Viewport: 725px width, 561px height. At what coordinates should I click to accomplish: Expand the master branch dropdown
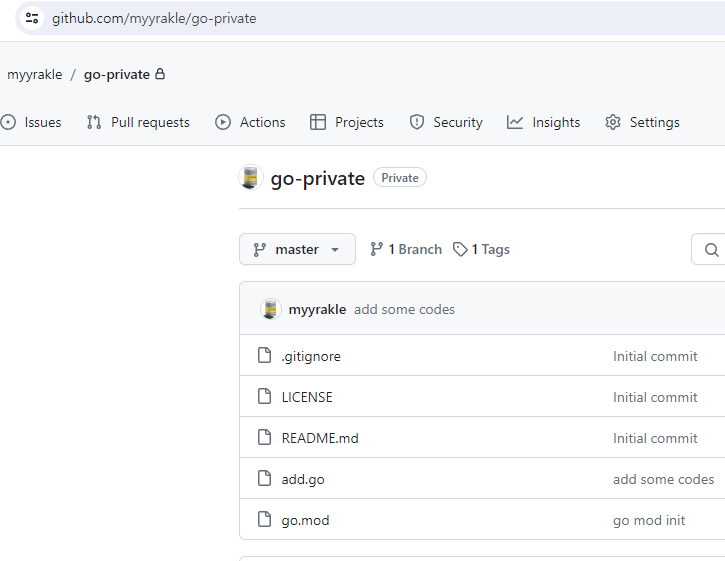pyautogui.click(x=297, y=250)
